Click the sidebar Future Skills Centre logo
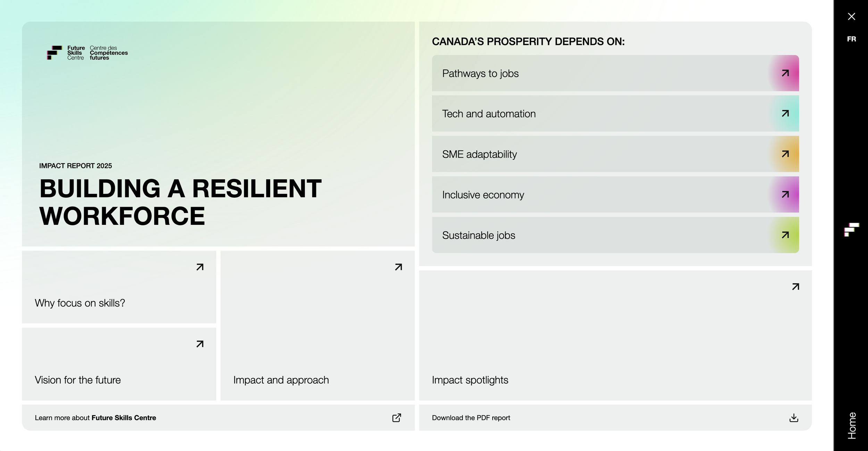Image resolution: width=868 pixels, height=451 pixels. click(851, 230)
